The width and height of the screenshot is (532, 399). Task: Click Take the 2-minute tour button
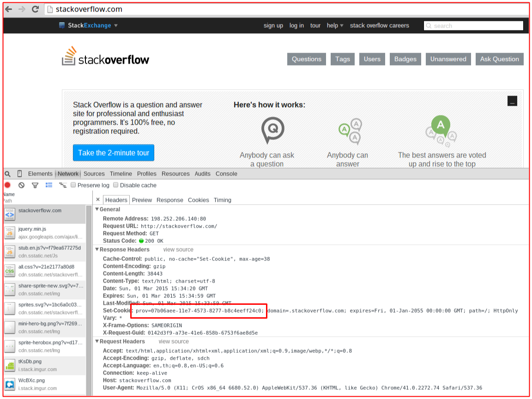click(x=113, y=153)
